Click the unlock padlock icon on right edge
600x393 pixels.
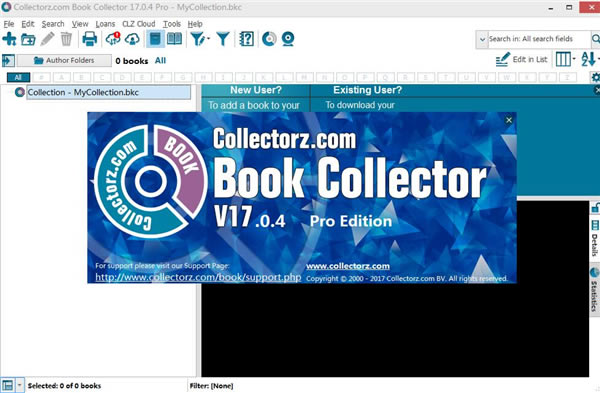595,209
